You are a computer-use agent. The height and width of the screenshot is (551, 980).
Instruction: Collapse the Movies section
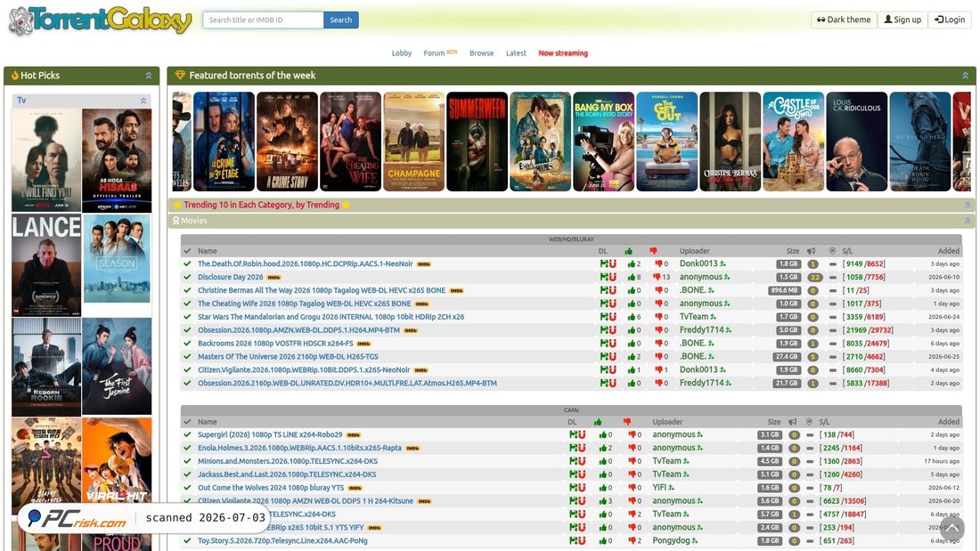(x=968, y=221)
